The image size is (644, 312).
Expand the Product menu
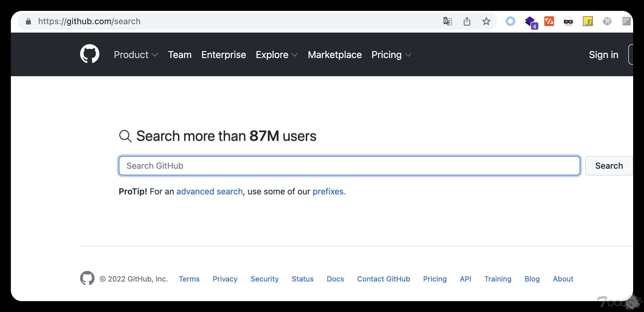(136, 55)
